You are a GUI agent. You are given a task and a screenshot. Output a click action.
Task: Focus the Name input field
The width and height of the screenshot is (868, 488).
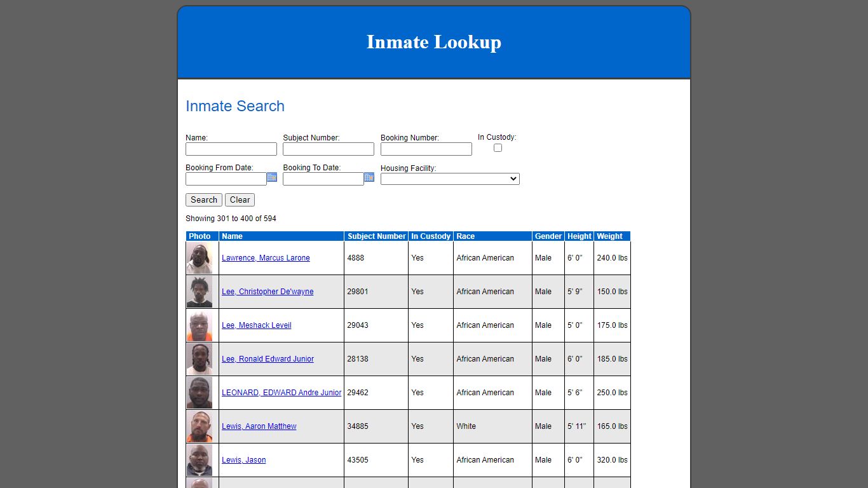tap(231, 149)
